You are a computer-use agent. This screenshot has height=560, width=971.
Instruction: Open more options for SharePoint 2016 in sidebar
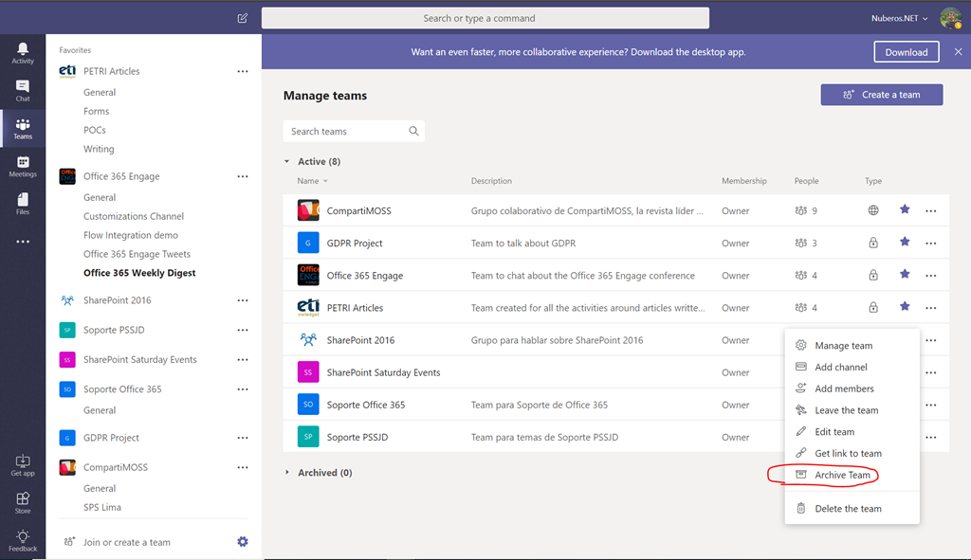pos(243,300)
